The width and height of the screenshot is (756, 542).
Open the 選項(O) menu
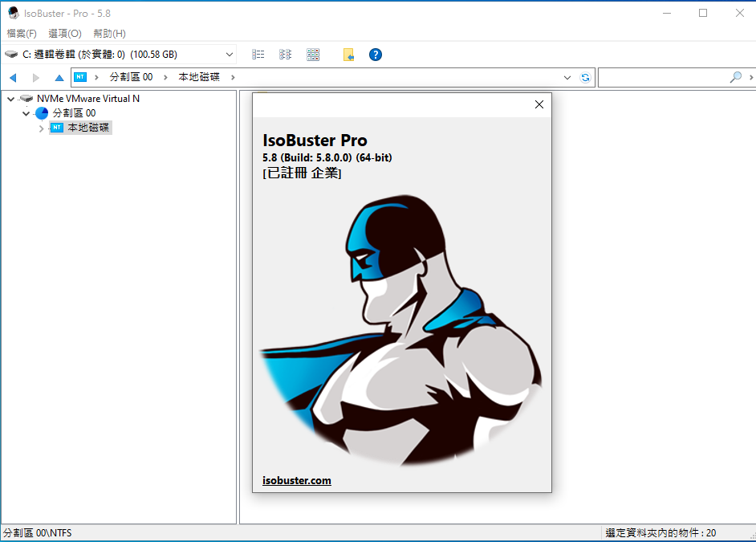65,33
